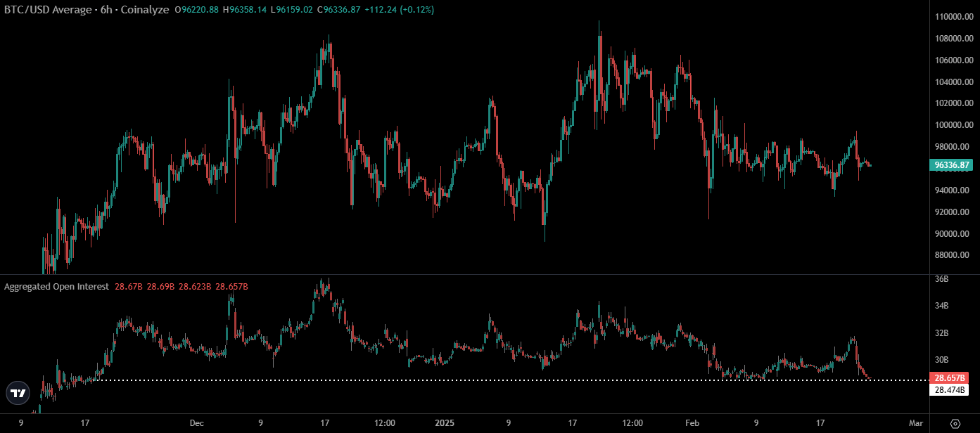The image size is (980, 433).
Task: Click the 2025 label on time axis
Action: coord(444,423)
